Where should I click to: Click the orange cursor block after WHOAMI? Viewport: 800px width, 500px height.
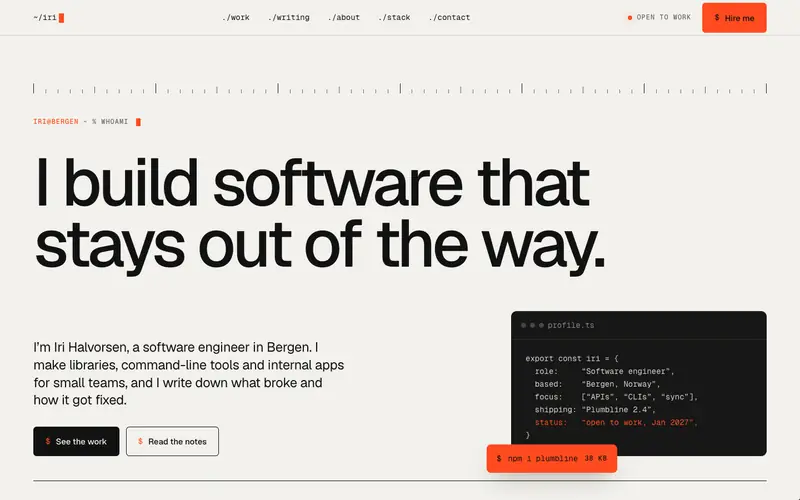pos(138,122)
